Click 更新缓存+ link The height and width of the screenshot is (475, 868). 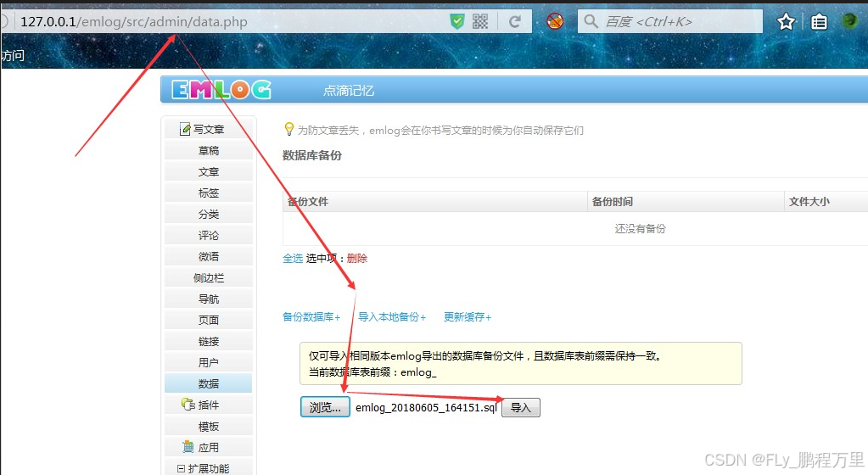coord(468,317)
